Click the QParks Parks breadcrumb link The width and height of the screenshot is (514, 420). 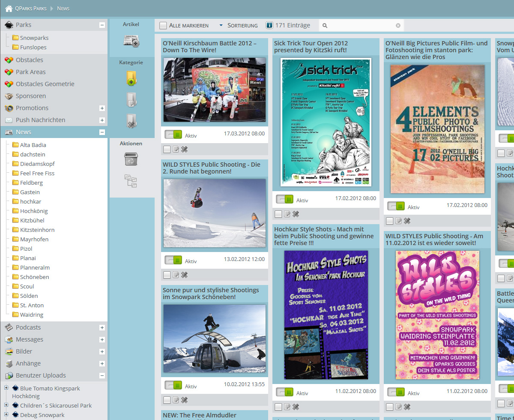(x=30, y=9)
